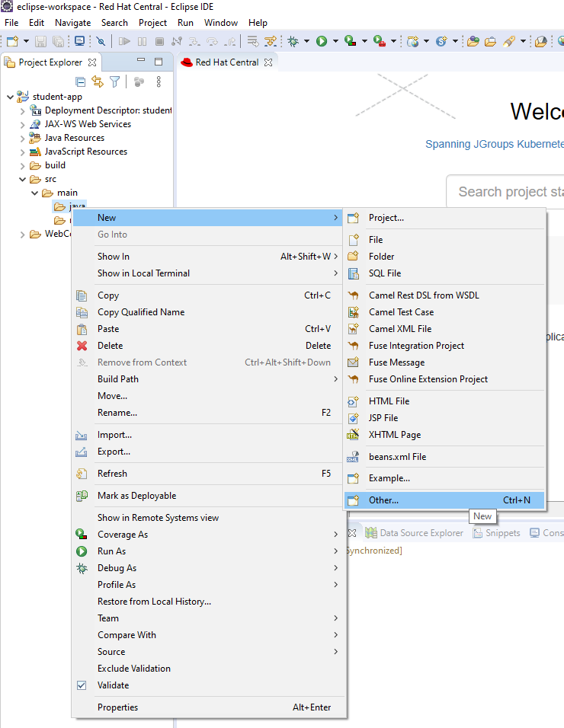Screen dimensions: 564x728
Task: Toggle Skip All Breakpoints icon
Action: point(101,41)
